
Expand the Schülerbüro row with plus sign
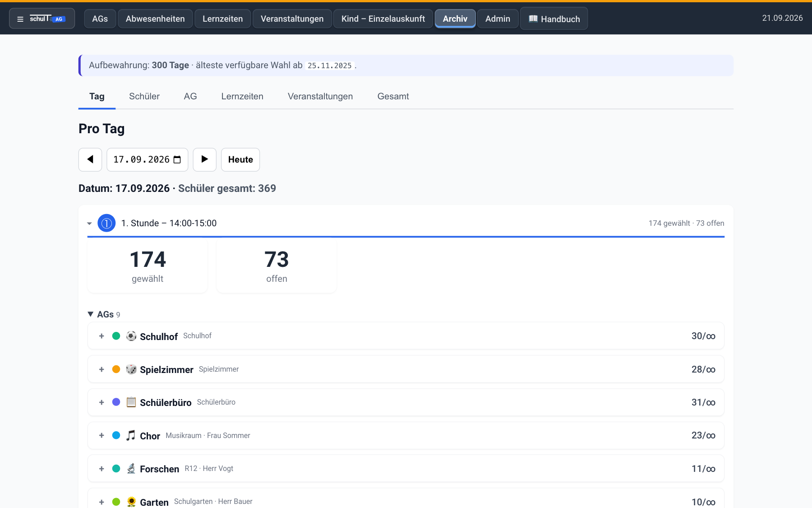click(101, 402)
